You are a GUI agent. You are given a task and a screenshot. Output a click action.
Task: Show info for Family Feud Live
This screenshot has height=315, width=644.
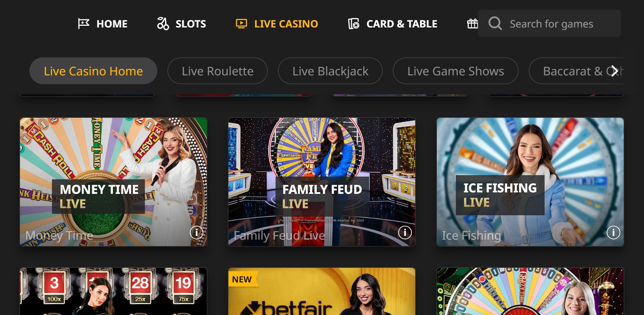pyautogui.click(x=405, y=233)
